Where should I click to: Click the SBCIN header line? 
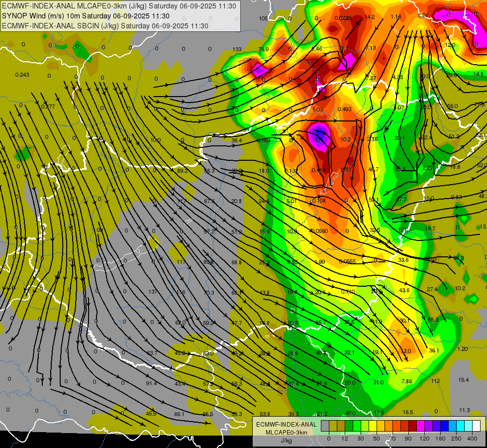tap(105, 26)
